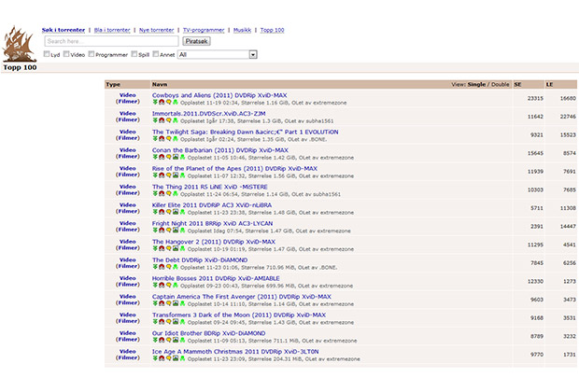View comments bubble for The Thing 2011
The width and height of the screenshot is (579, 392).
[169, 193]
